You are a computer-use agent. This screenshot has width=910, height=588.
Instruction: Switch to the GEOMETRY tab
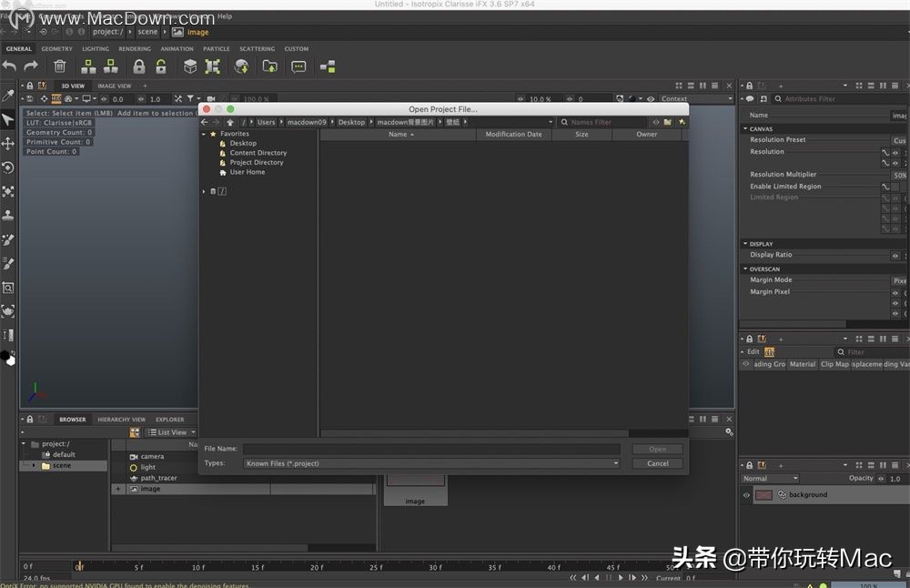pos(56,48)
